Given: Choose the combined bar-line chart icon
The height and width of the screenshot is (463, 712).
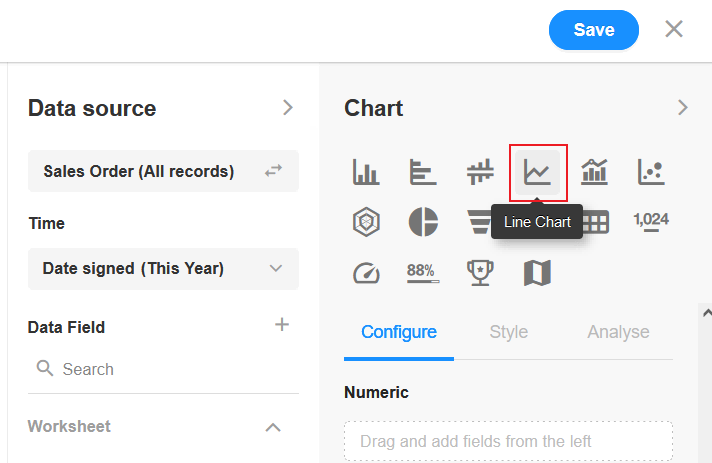Looking at the screenshot, I should pyautogui.click(x=594, y=172).
